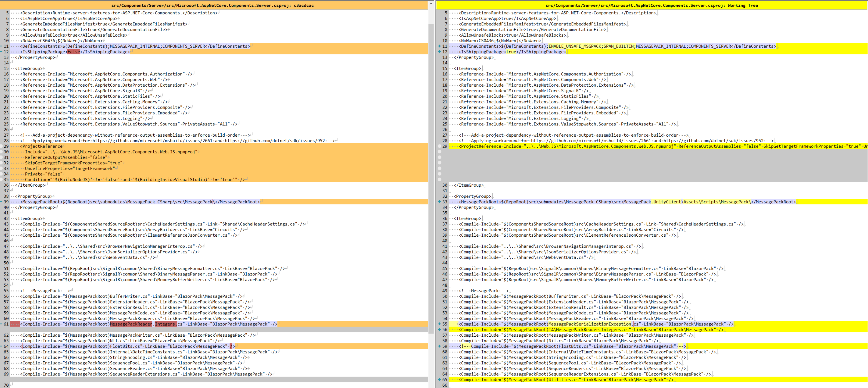Click '<ProjectReference' on left line 29

pyautogui.click(x=41, y=146)
